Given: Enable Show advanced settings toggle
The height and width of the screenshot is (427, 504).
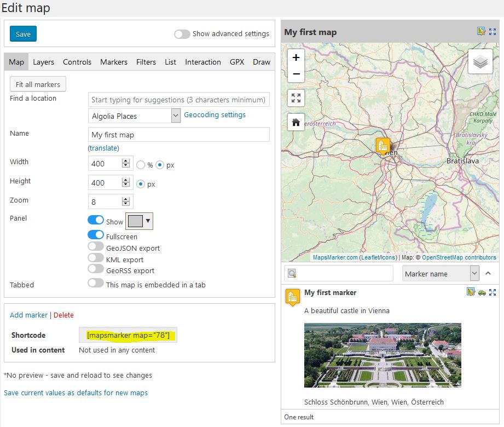Looking at the screenshot, I should (x=182, y=34).
